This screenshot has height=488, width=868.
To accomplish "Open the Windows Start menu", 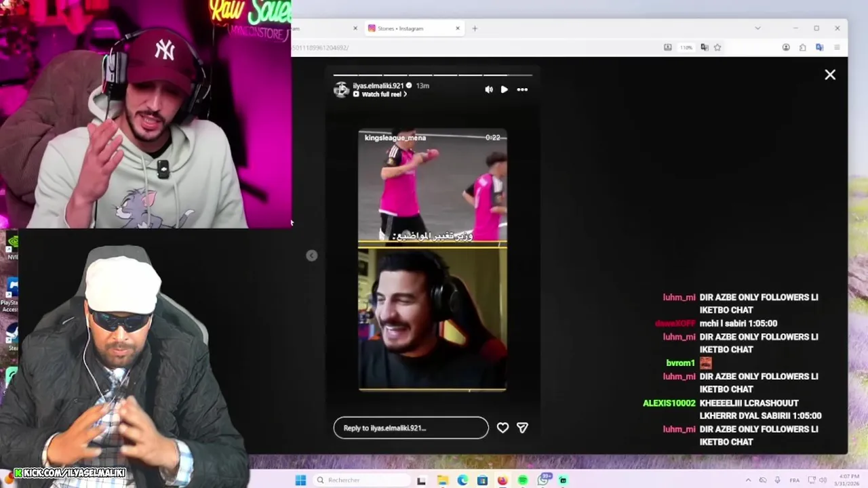I will click(x=300, y=480).
